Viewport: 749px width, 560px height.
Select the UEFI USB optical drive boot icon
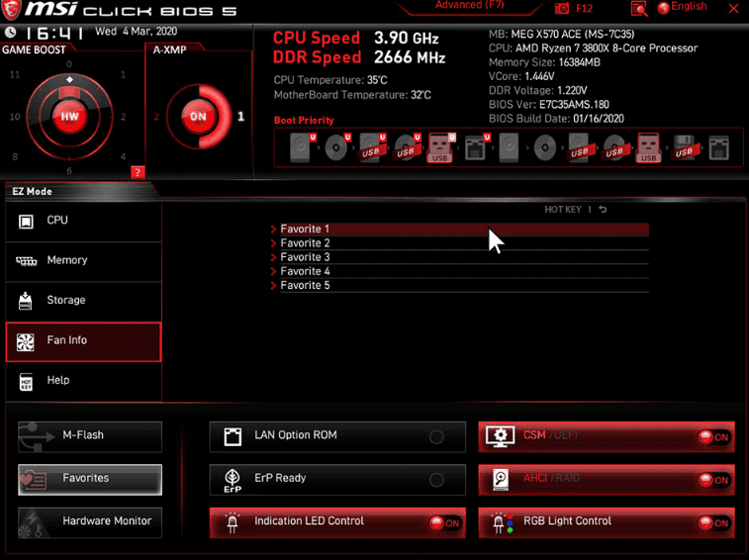(x=407, y=147)
